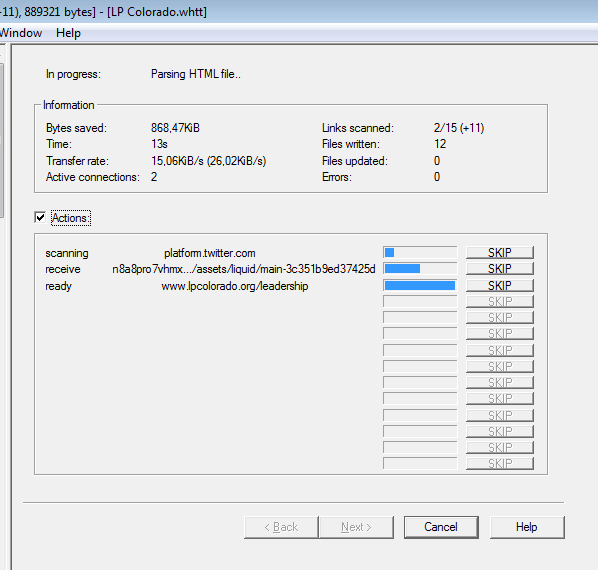The width and height of the screenshot is (598, 570).
Task: Click the www.lpcolorado.org/leadership entry text
Action: [x=235, y=286]
